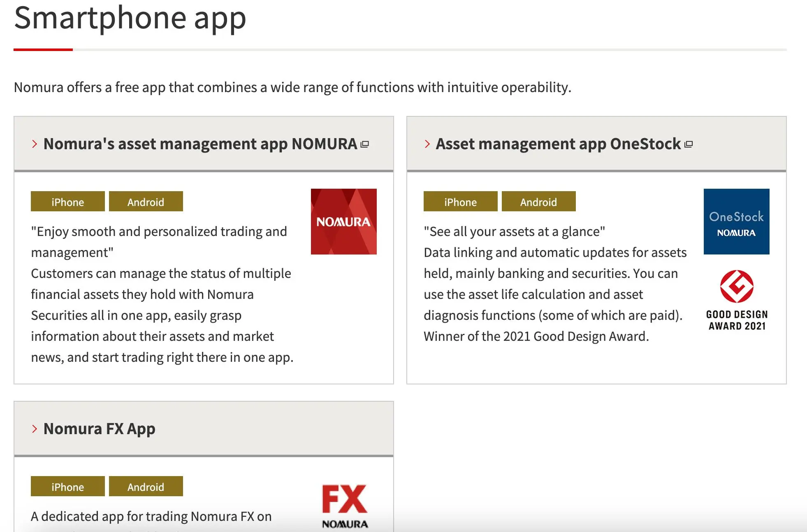Click 'news, and start trading right there' line
This screenshot has width=807, height=532.
tap(162, 357)
